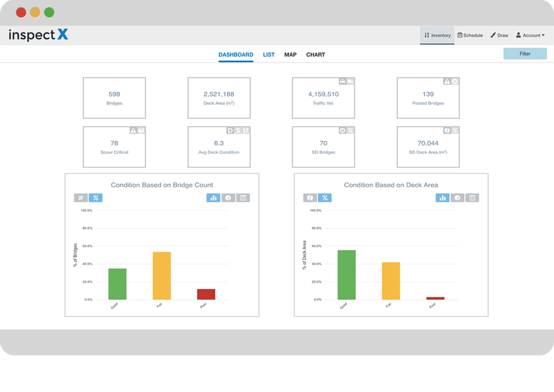Click the truck icon on Traffic Vol. card
Screen dimensions: 554x392
(x=351, y=81)
